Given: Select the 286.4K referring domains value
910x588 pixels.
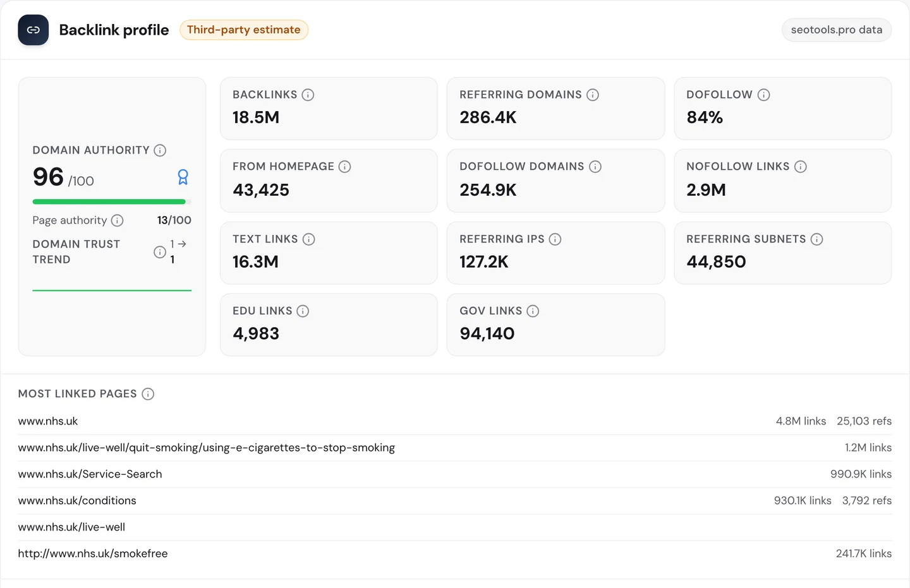Looking at the screenshot, I should click(488, 117).
